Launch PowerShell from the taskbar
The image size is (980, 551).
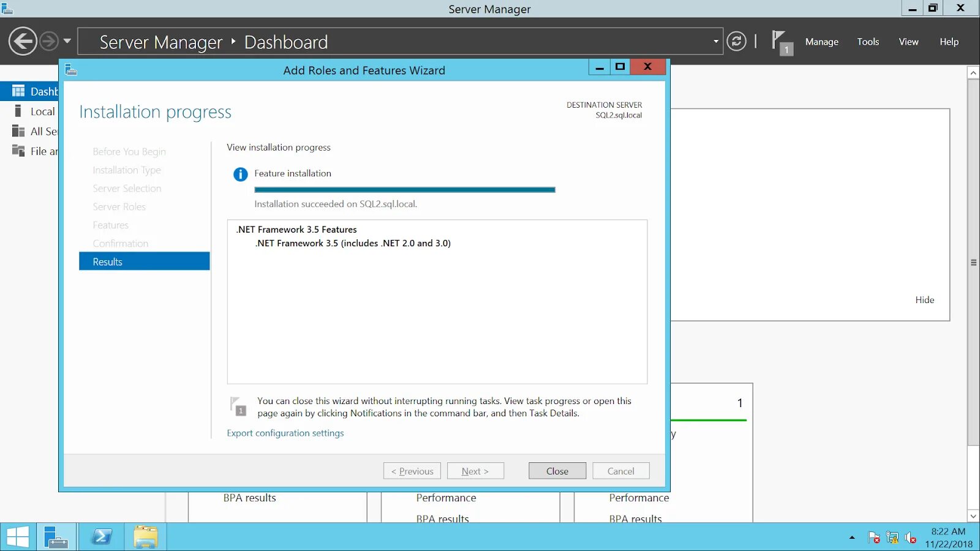102,537
